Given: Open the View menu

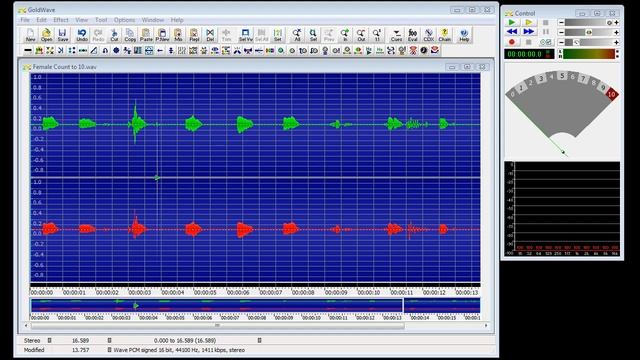Looking at the screenshot, I should point(81,20).
